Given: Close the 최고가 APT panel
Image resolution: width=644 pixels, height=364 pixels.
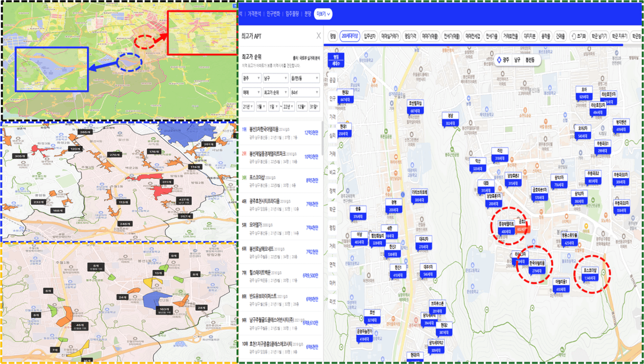Looking at the screenshot, I should click(x=318, y=36).
